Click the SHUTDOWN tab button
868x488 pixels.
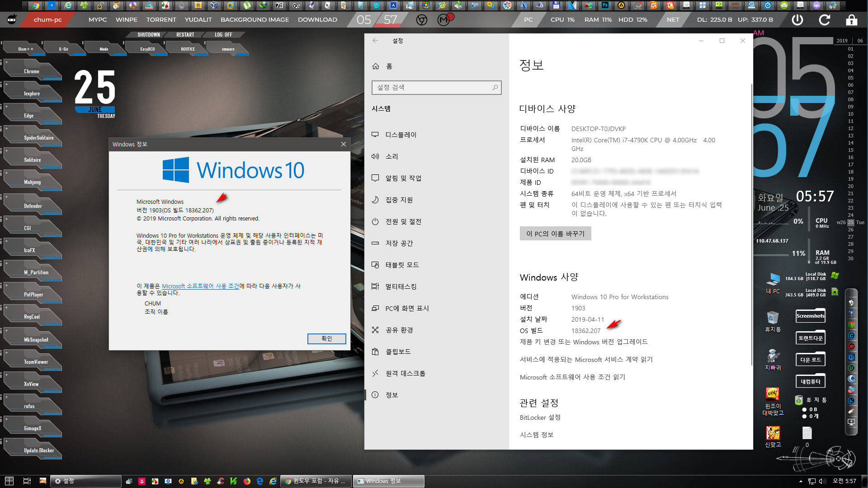coord(149,35)
